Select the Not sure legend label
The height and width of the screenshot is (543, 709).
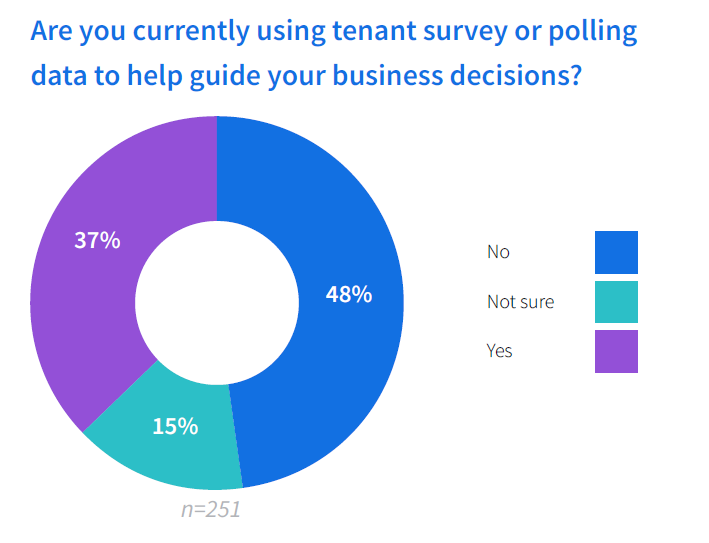tap(520, 302)
